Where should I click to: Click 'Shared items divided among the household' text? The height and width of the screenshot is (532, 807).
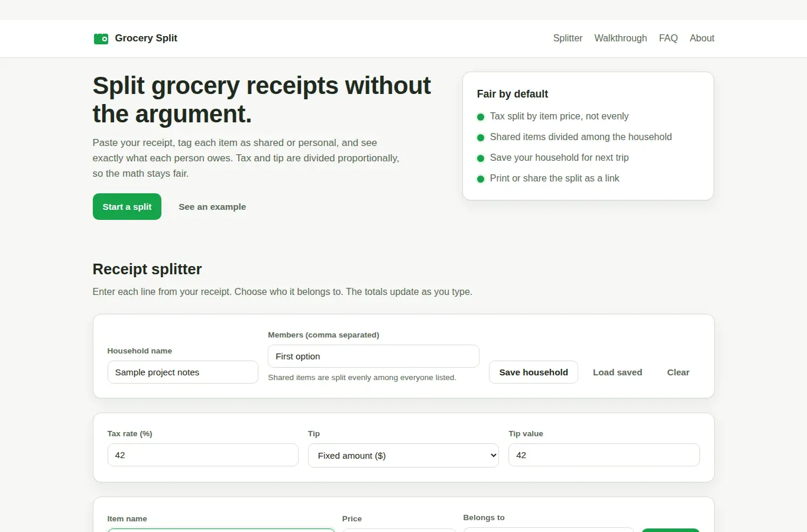pos(581,137)
